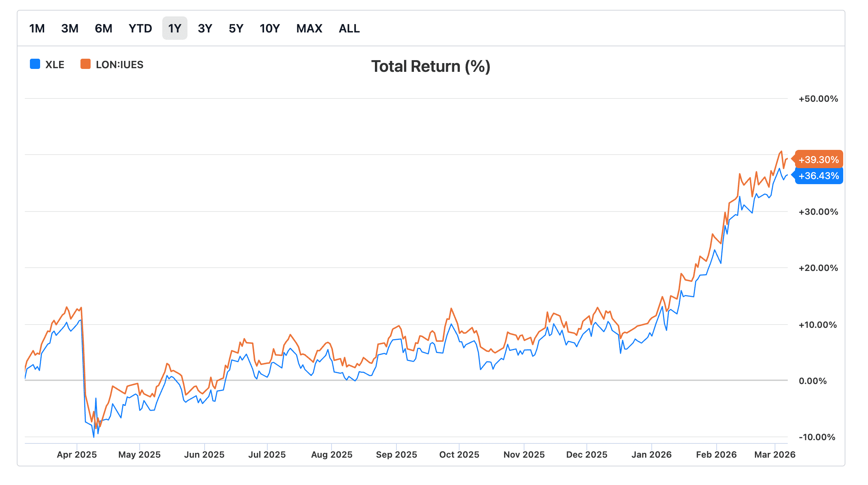Switch chart to 3Y range
This screenshot has width=868, height=485.
205,28
